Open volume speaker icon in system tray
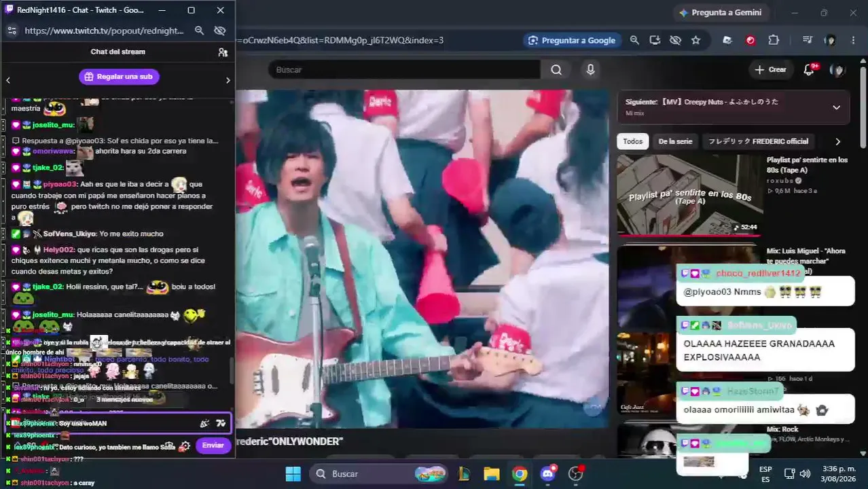 click(805, 473)
